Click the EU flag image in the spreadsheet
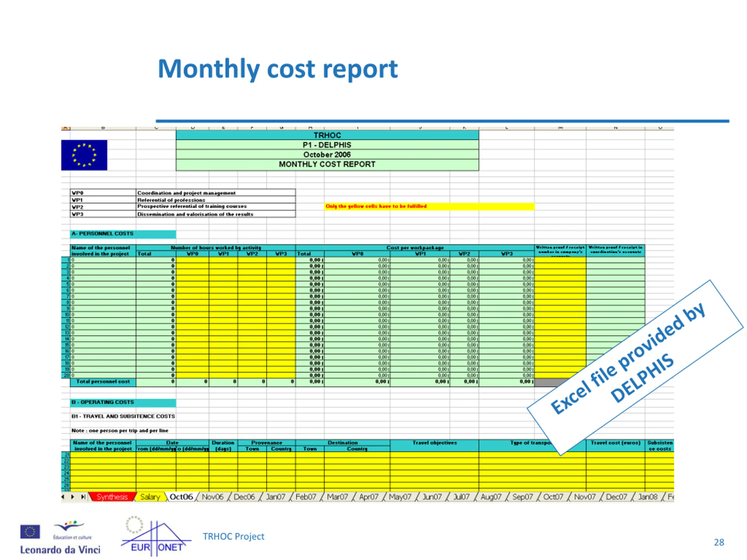Screen dimensions: 747x560 pyautogui.click(x=84, y=155)
